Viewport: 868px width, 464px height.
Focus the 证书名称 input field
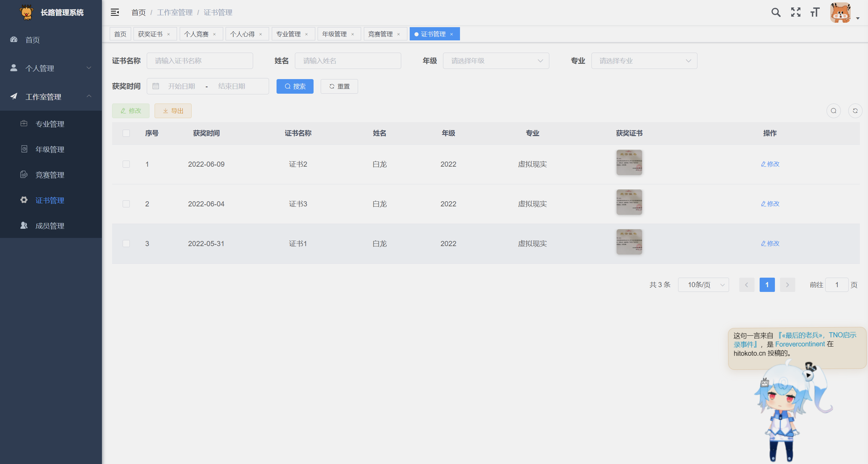point(200,61)
